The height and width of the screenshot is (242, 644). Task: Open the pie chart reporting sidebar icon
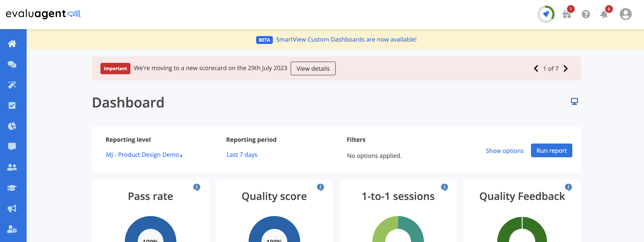[x=12, y=126]
